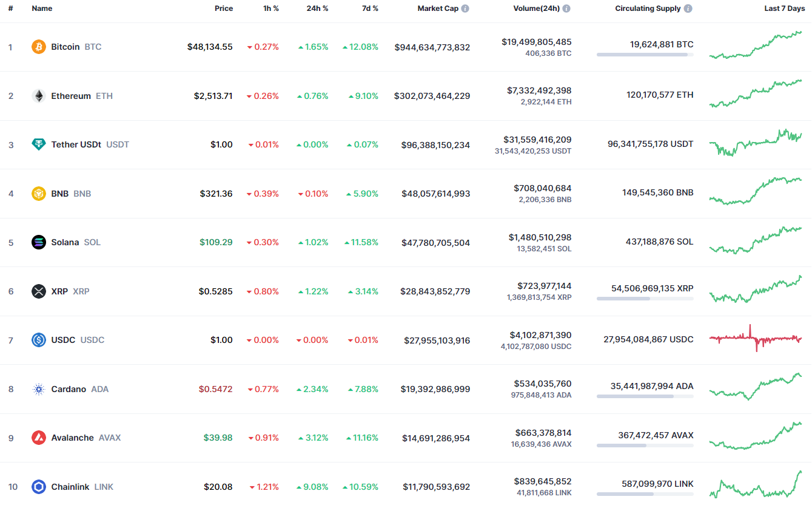Open USDC's red 7-day sparkline chart
The height and width of the screenshot is (505, 812).
tap(755, 339)
